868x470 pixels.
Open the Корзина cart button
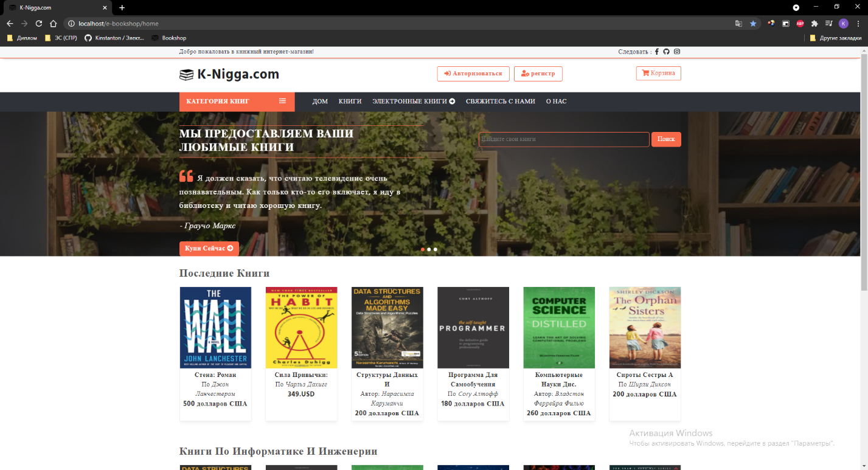(659, 73)
